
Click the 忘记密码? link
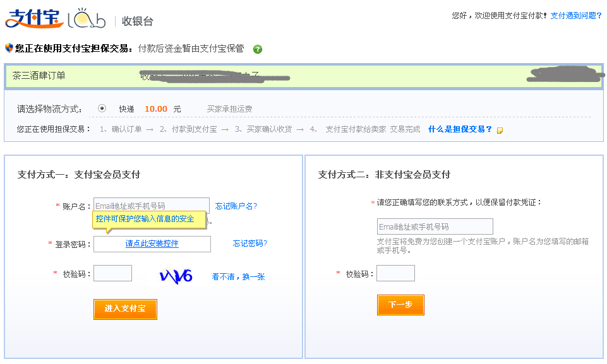click(x=249, y=244)
